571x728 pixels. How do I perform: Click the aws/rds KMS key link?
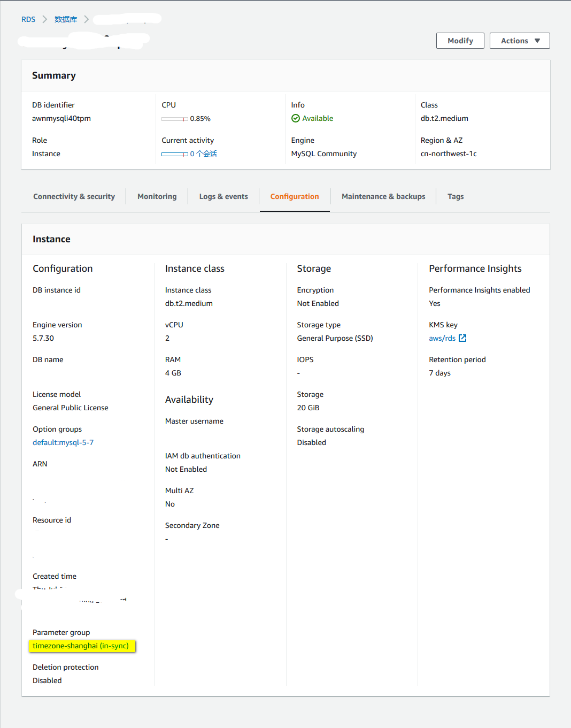coord(442,338)
